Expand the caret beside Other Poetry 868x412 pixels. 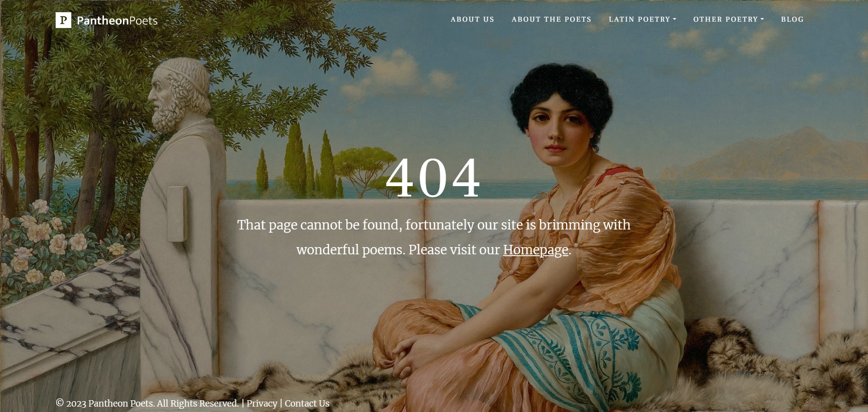pyautogui.click(x=762, y=19)
